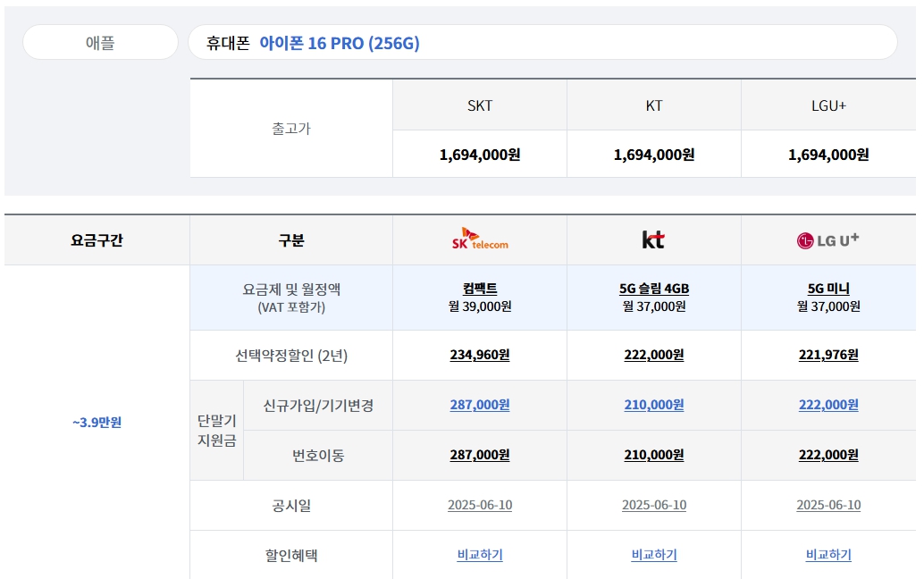Click SKT 신규가입/기기변경 지원금 287,000원

(x=480, y=406)
